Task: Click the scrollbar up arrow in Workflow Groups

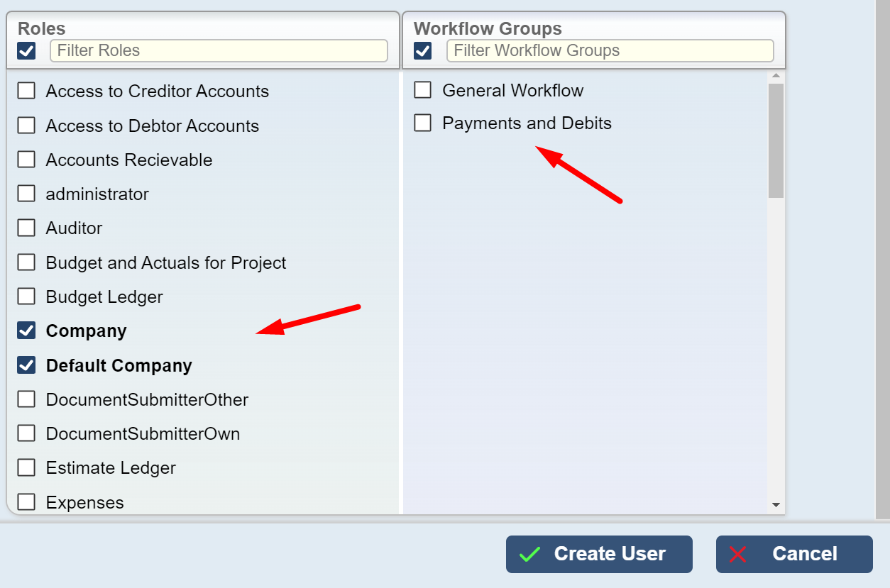Action: (x=776, y=76)
